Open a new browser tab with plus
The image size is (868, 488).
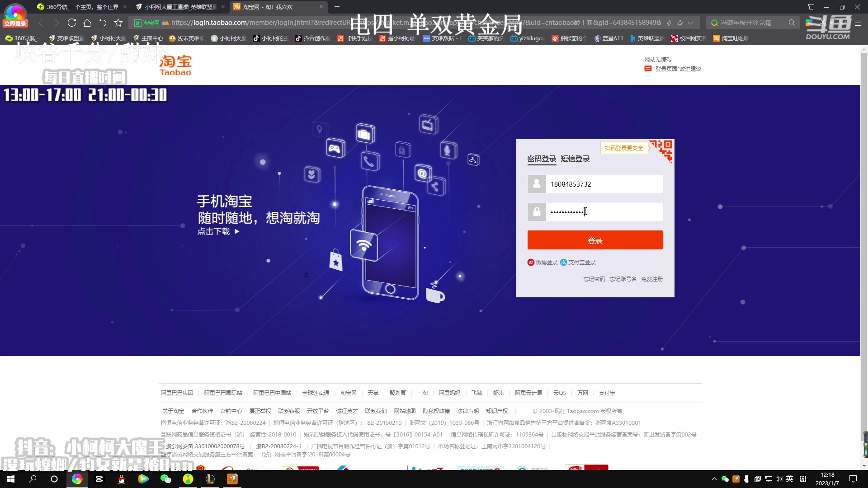click(337, 7)
